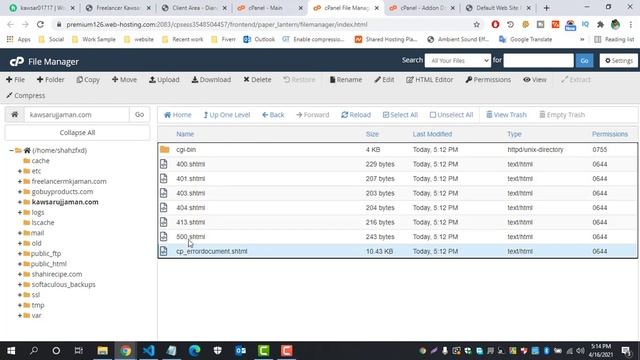
Task: Select the 413.shtml file
Action: tap(191, 222)
